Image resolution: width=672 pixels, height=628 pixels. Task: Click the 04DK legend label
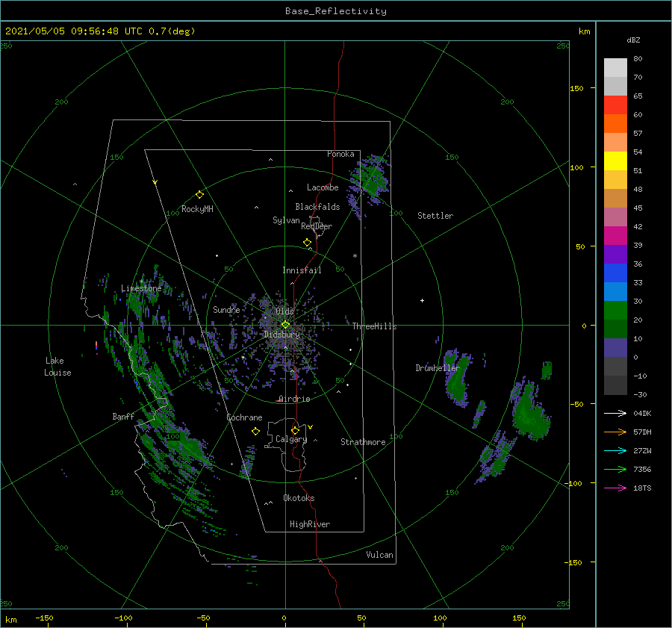click(642, 413)
